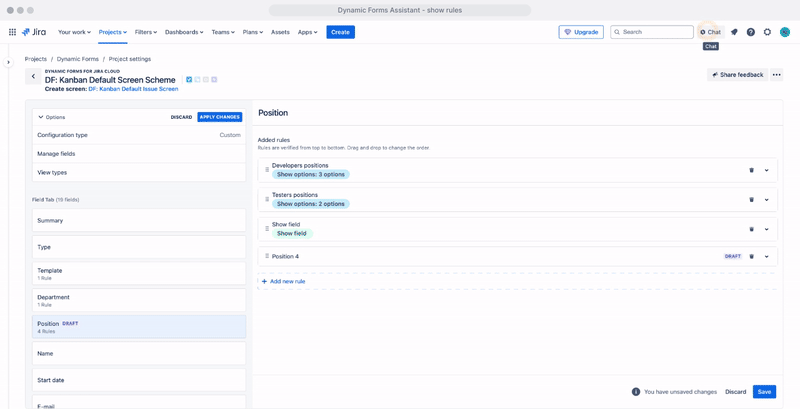
Task: Click drag handle of Testers positions rule
Action: (267, 199)
